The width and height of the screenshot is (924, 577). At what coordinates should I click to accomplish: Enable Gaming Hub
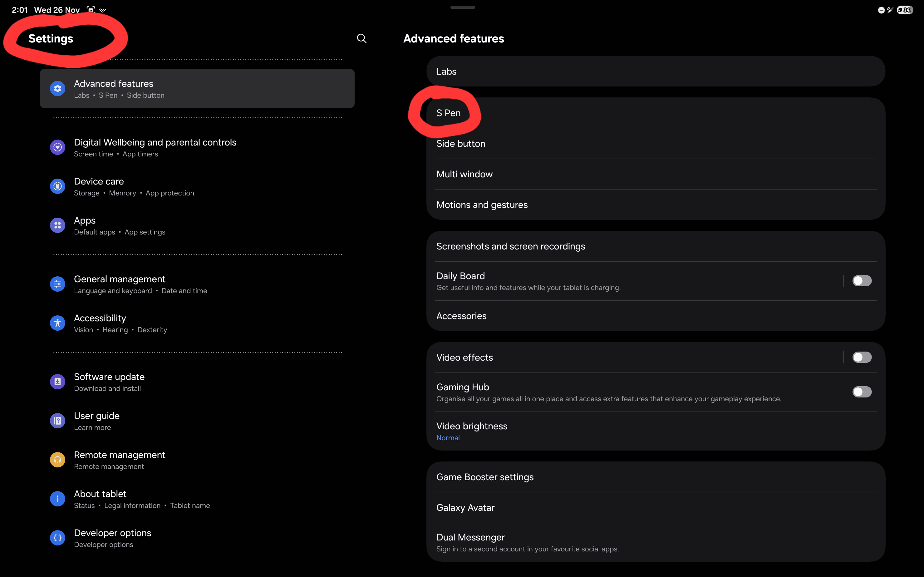862,392
